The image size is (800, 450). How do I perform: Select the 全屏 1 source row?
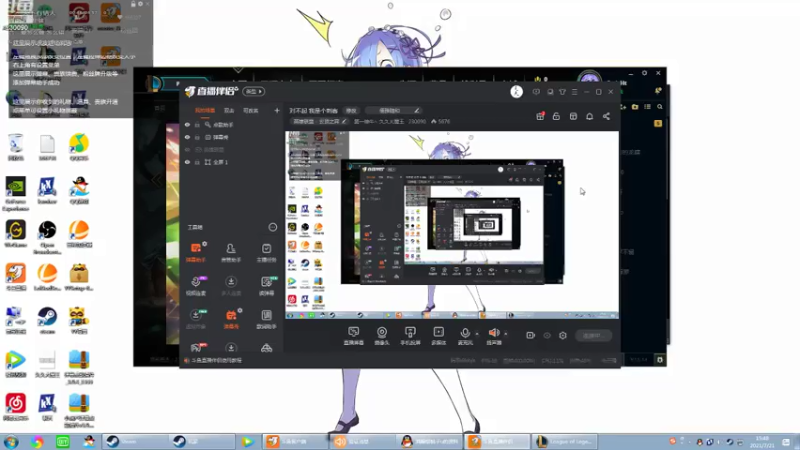point(232,162)
